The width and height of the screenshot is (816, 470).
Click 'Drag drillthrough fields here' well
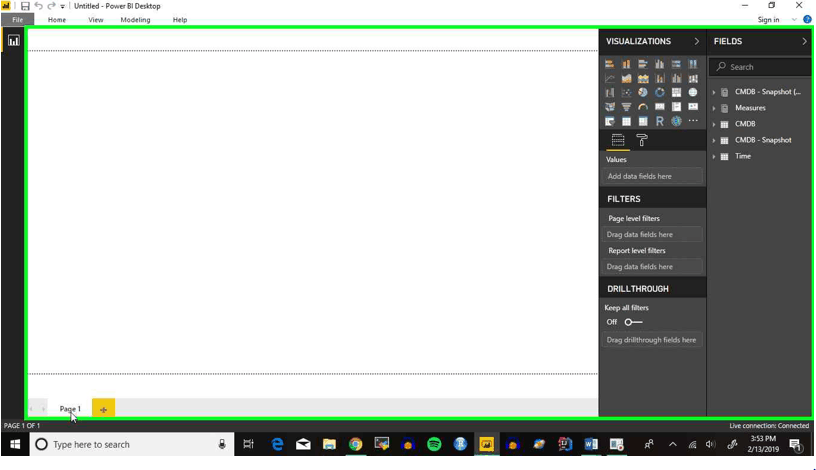(653, 340)
